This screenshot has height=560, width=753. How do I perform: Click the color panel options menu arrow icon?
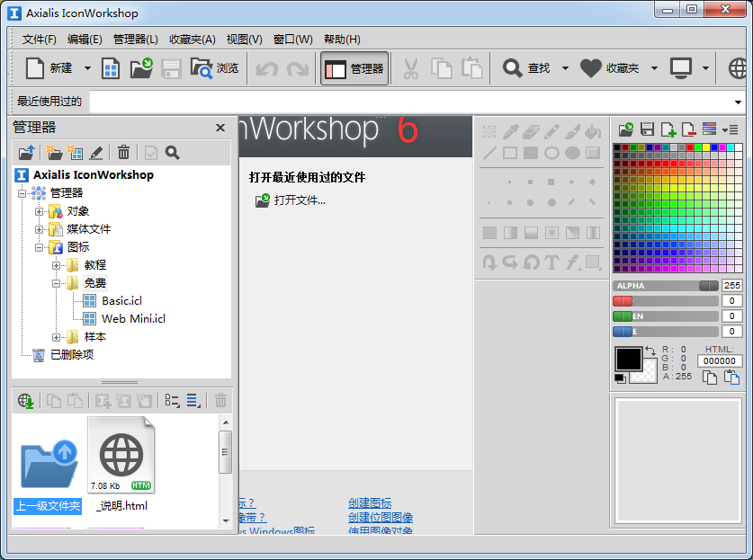(x=730, y=129)
